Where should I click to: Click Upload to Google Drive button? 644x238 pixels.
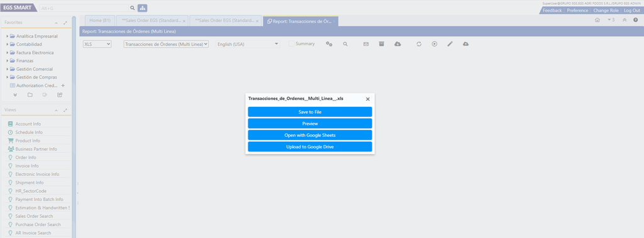[309, 147]
